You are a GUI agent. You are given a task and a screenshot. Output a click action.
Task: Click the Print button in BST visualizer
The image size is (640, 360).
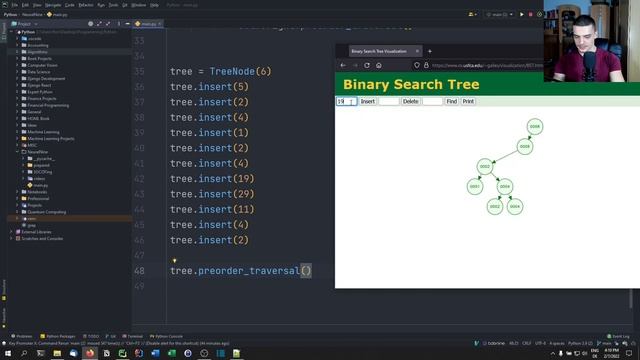(x=468, y=101)
